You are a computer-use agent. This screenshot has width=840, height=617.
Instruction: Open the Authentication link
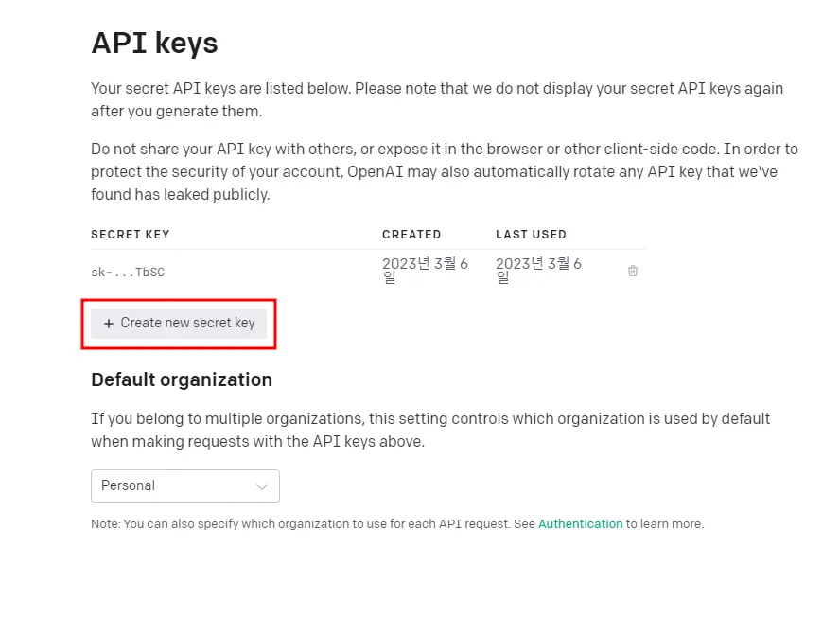click(580, 524)
